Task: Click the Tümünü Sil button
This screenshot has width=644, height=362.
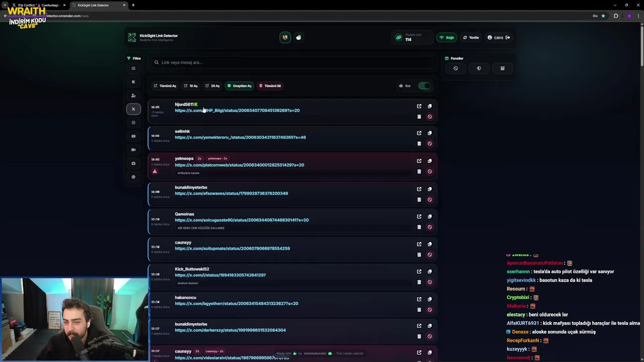Action: [270, 86]
